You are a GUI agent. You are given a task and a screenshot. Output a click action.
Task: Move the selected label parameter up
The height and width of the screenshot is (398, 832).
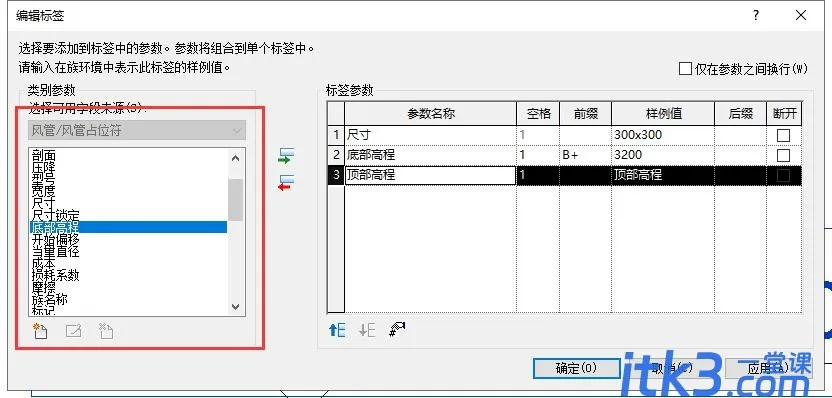[337, 330]
